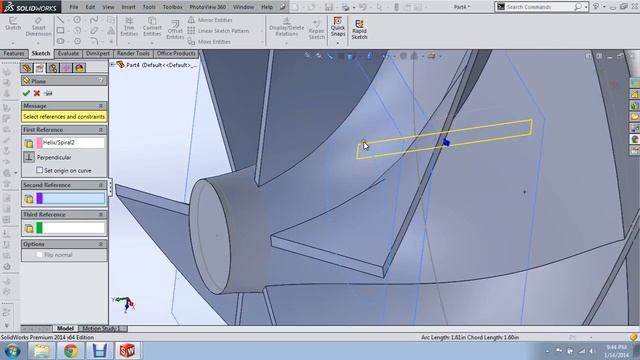Click the Sketch tool icon in ribbon

coord(13,24)
